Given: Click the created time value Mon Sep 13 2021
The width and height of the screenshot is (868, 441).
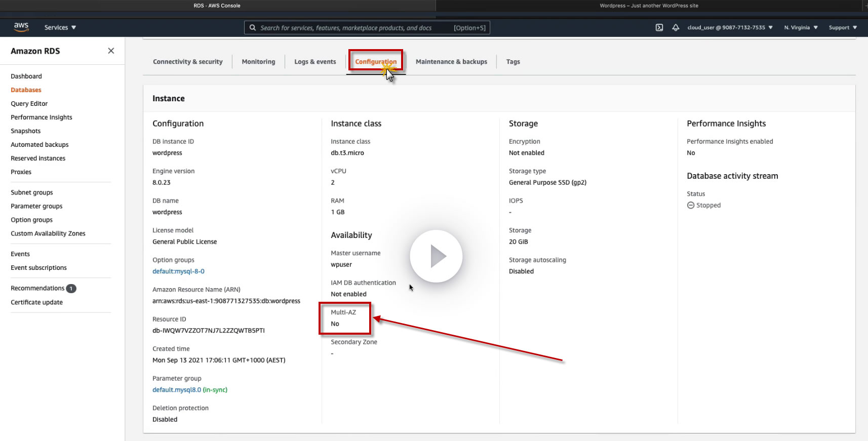Looking at the screenshot, I should click(x=219, y=360).
